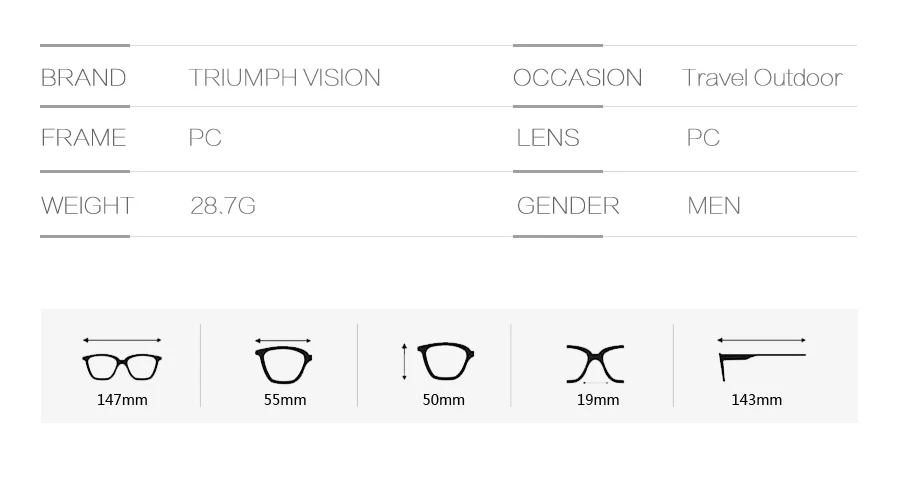
Task: Click the MEN gender value
Action: 714,206
